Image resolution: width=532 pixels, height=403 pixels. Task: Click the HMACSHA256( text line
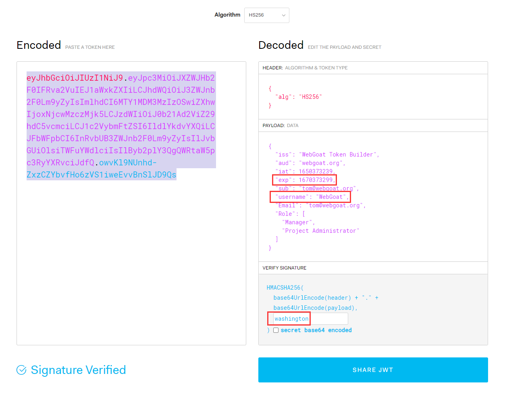[285, 288]
